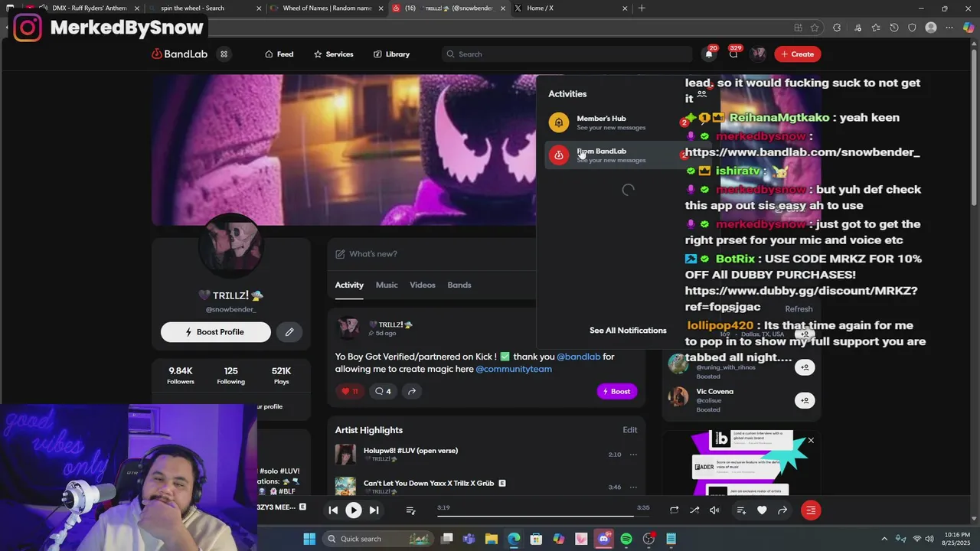Image resolution: width=980 pixels, height=551 pixels.
Task: Click the Windows Start button
Action: [x=309, y=539]
